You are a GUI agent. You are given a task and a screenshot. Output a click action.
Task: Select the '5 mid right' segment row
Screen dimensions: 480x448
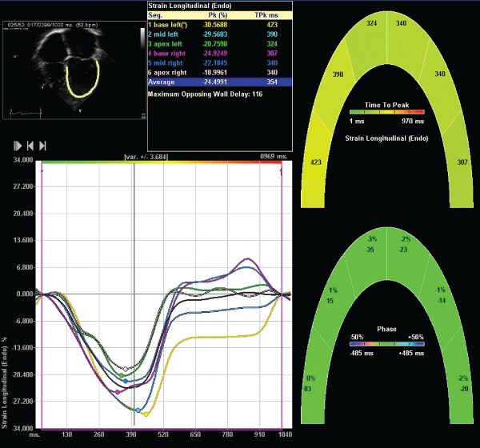220,62
